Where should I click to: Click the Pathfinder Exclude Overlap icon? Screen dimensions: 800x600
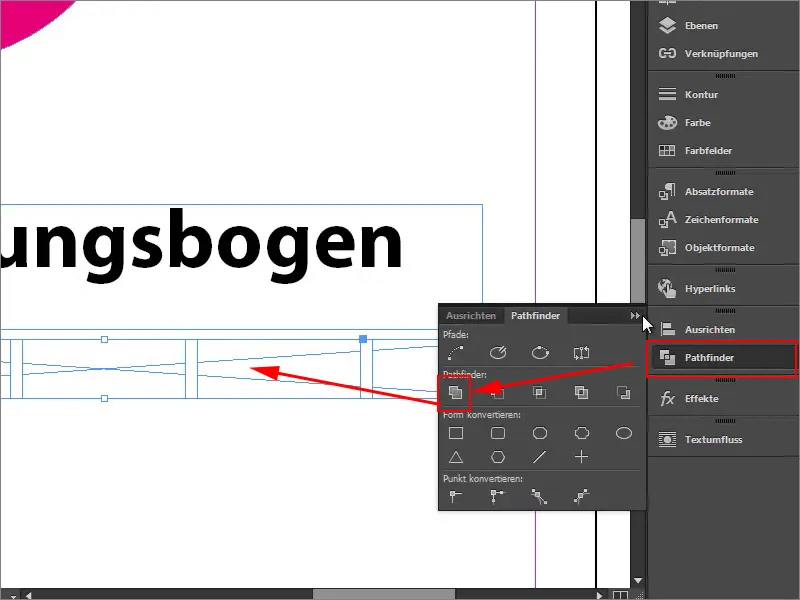click(x=582, y=392)
